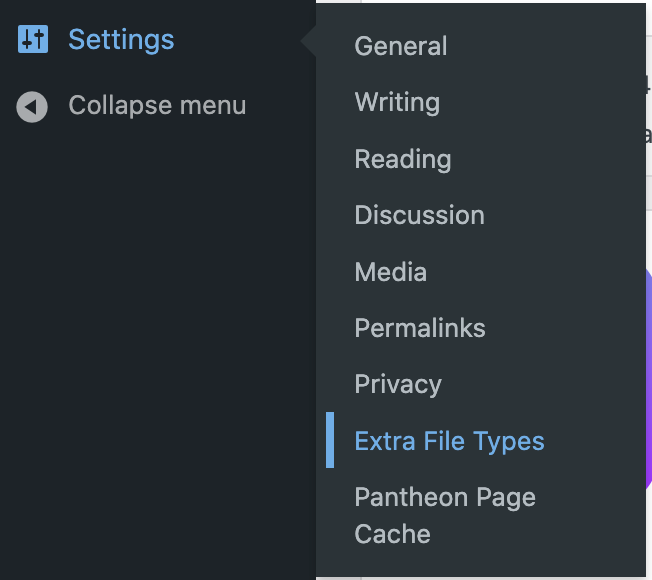Open General settings submenu item

401,46
